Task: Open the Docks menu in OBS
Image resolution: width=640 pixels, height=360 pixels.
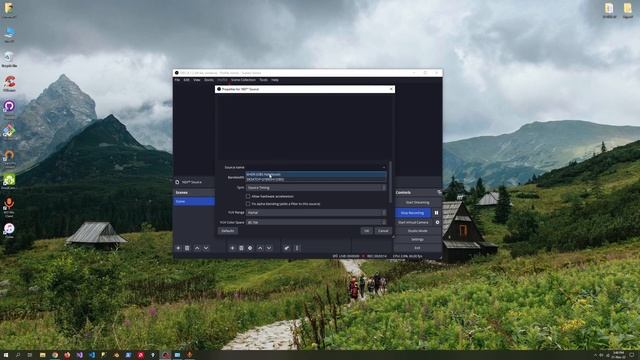Action: point(209,80)
